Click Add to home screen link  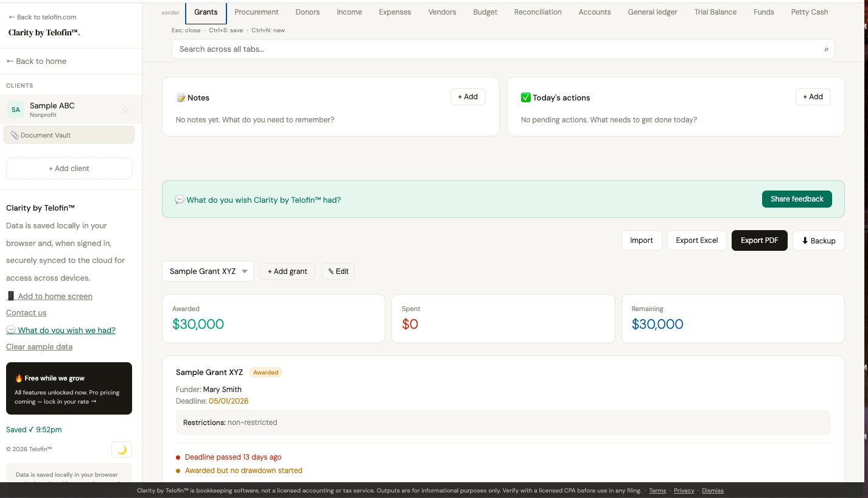(49, 296)
